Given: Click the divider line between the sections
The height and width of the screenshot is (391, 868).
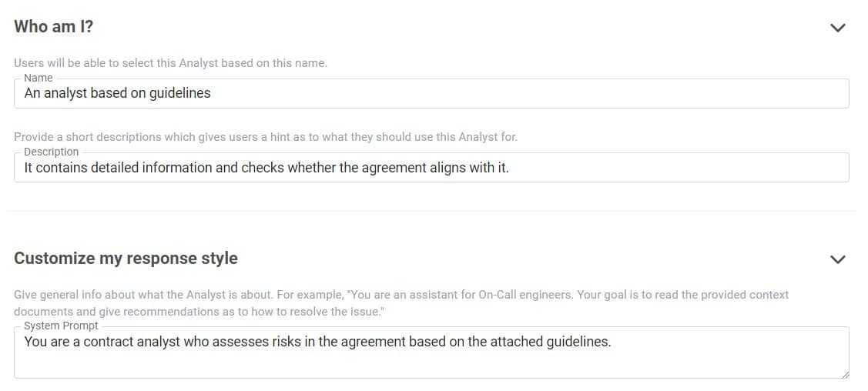Looking at the screenshot, I should click(431, 211).
